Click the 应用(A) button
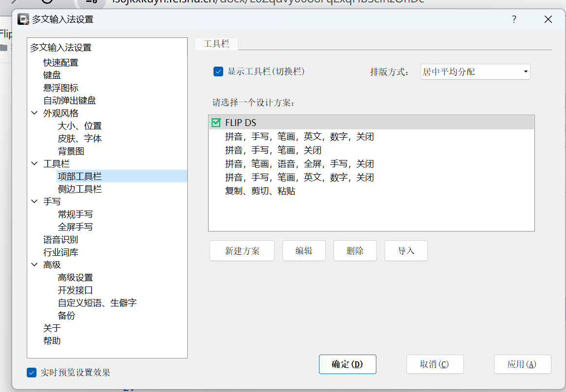Screen dimensions: 566x392 (x=522, y=364)
